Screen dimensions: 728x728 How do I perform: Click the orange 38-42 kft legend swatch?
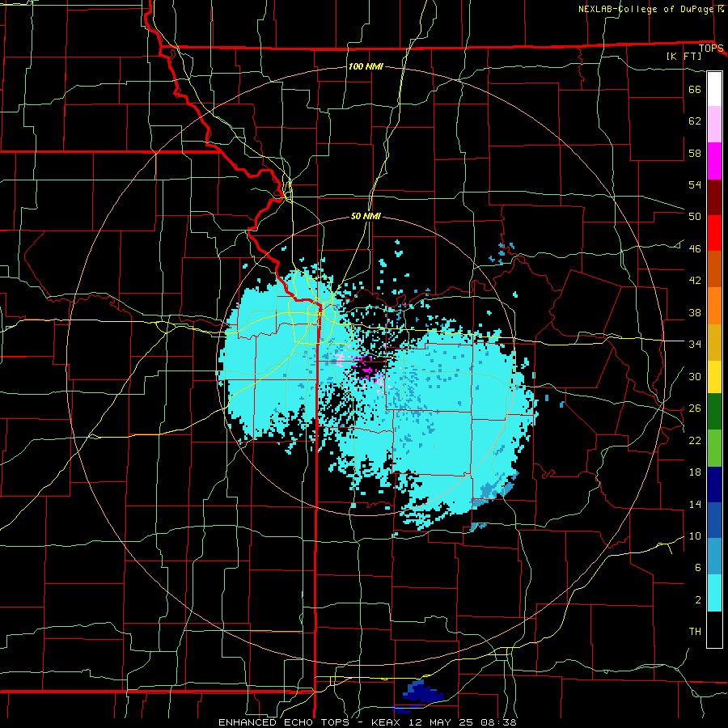tap(714, 306)
